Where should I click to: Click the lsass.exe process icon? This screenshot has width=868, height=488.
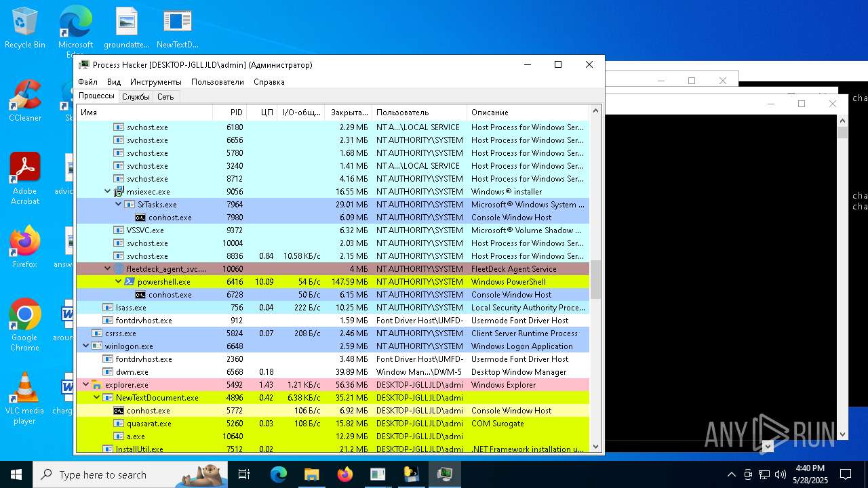108,308
